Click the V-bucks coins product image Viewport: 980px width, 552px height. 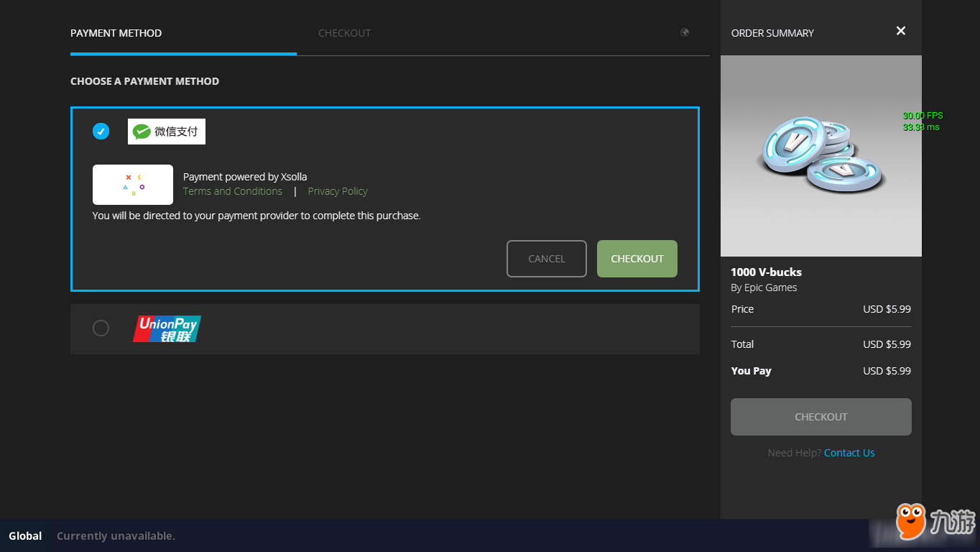click(821, 156)
